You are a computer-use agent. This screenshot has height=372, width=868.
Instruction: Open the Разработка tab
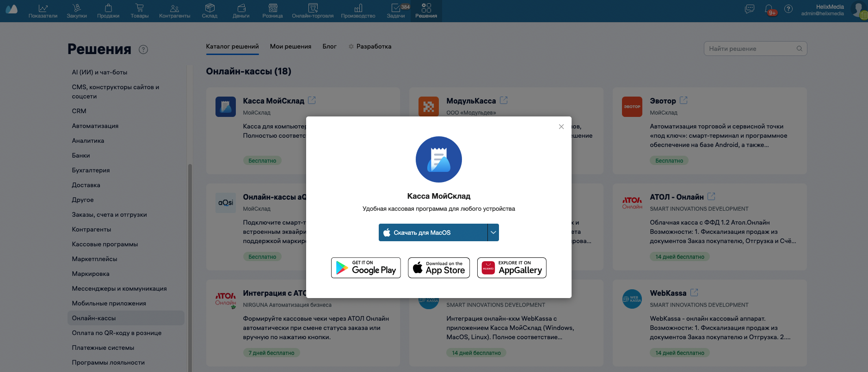click(x=370, y=47)
